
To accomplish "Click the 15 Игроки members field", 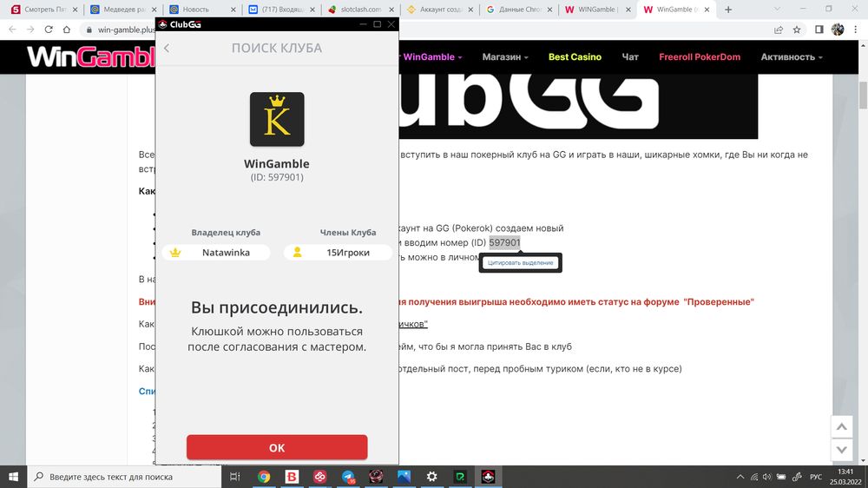I will [x=338, y=253].
